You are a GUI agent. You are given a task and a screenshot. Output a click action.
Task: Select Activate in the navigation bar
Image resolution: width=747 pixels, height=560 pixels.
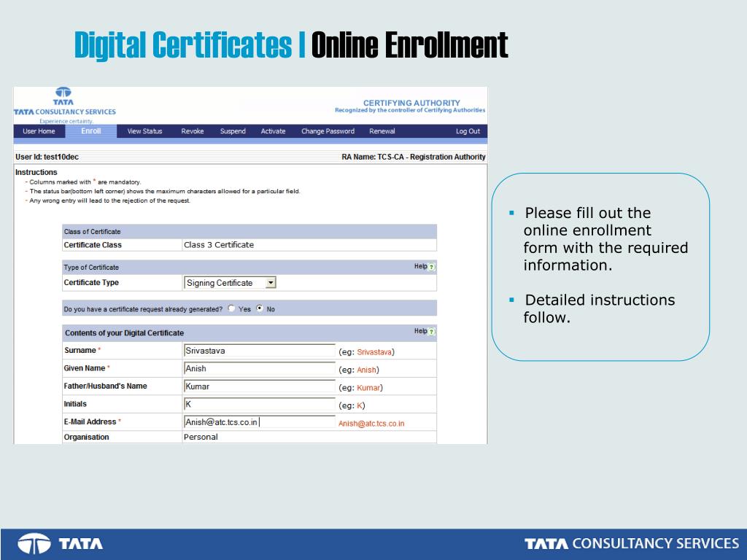click(273, 131)
